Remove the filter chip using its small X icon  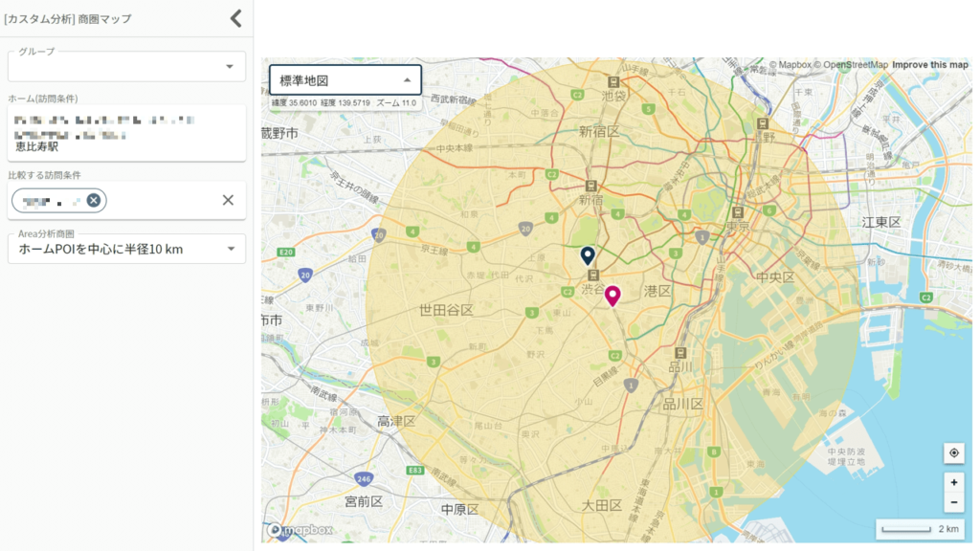93,200
